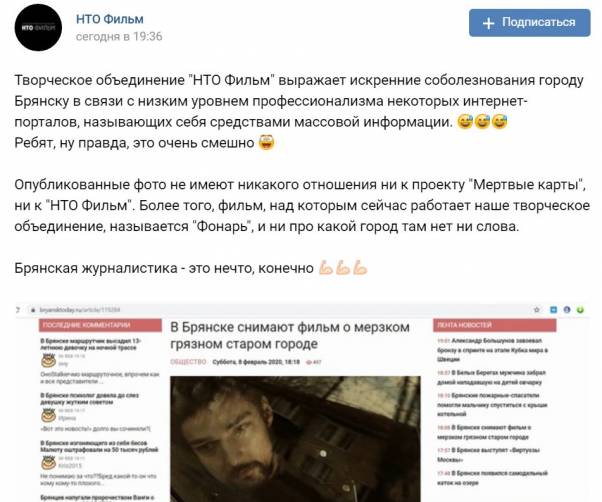Select the Лента новостей header tab
This screenshot has width=602, height=502.
[x=494, y=325]
